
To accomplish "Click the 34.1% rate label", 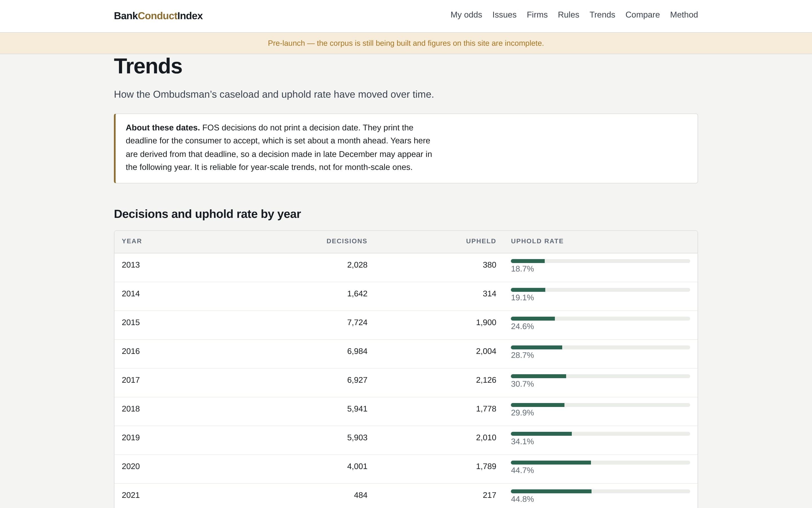I will click(x=522, y=441).
